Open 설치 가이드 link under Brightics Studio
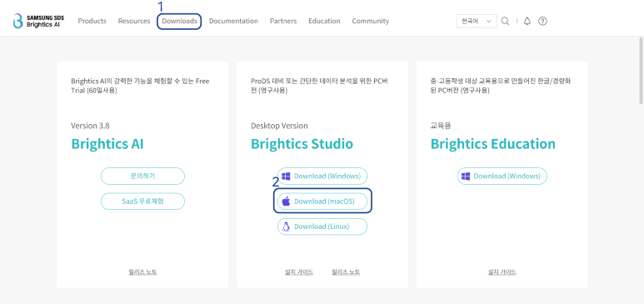Viewport: 644px width, 308px height. [x=298, y=272]
